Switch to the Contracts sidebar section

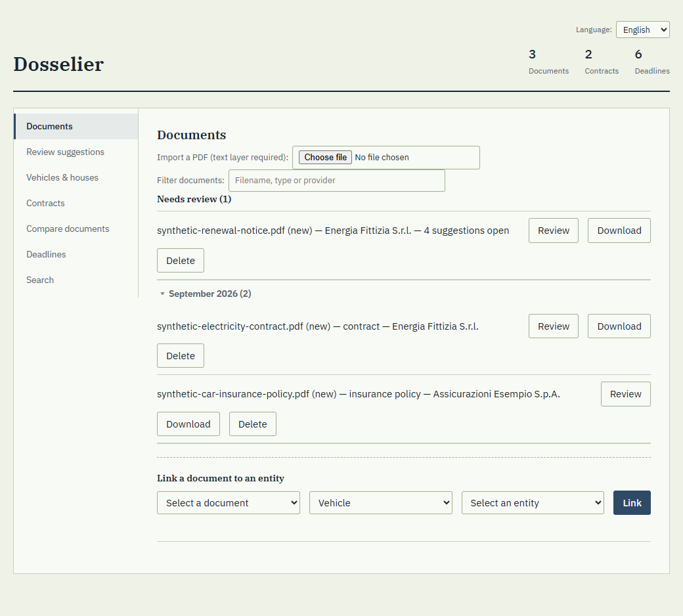[x=76, y=204]
